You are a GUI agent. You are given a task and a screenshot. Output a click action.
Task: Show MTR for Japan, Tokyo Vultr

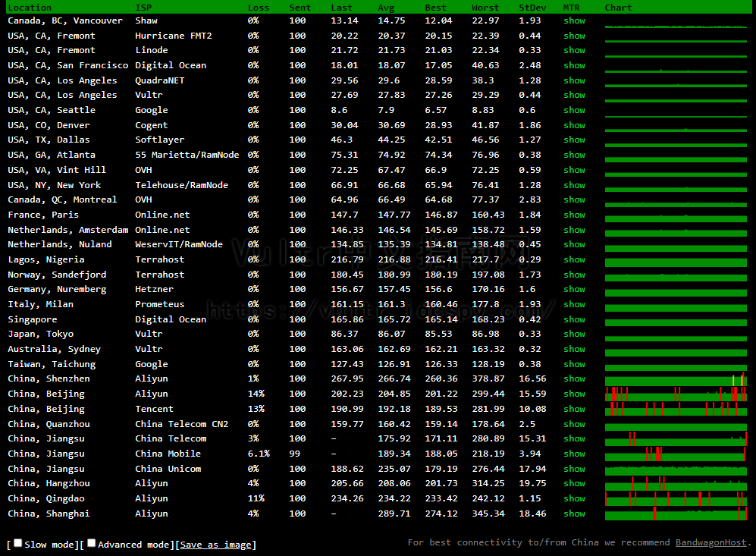[574, 334]
